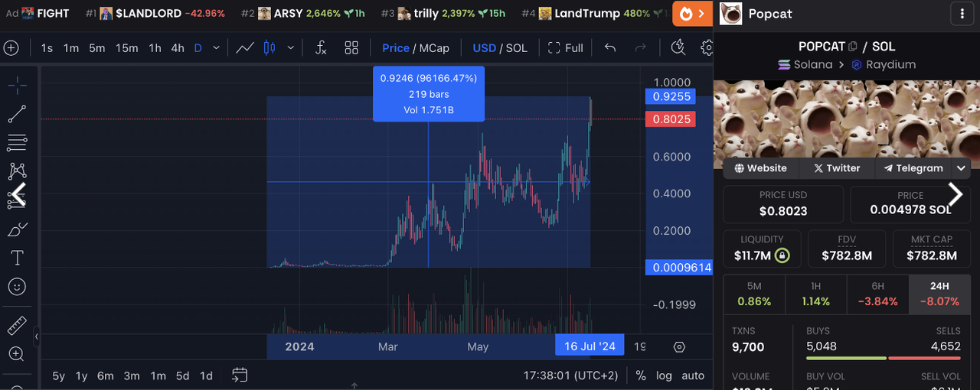980x390 pixels.
Task: Click the trending fire icon button
Action: coord(693,14)
